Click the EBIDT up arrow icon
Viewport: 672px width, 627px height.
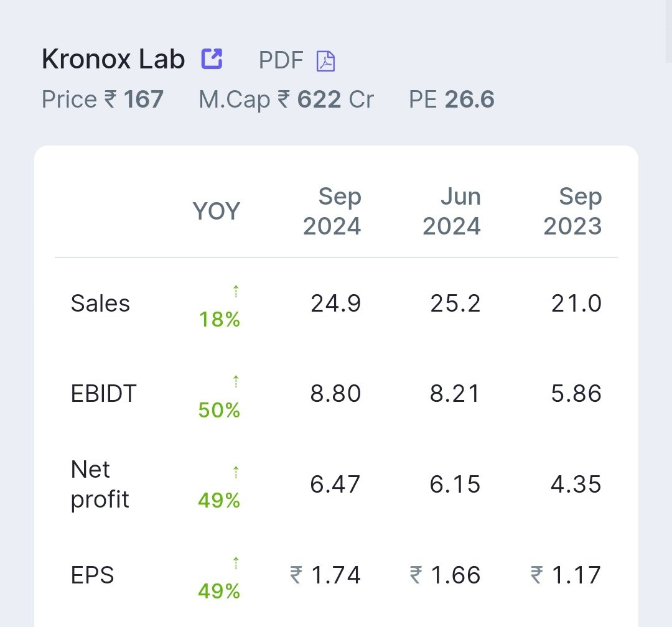click(x=236, y=381)
